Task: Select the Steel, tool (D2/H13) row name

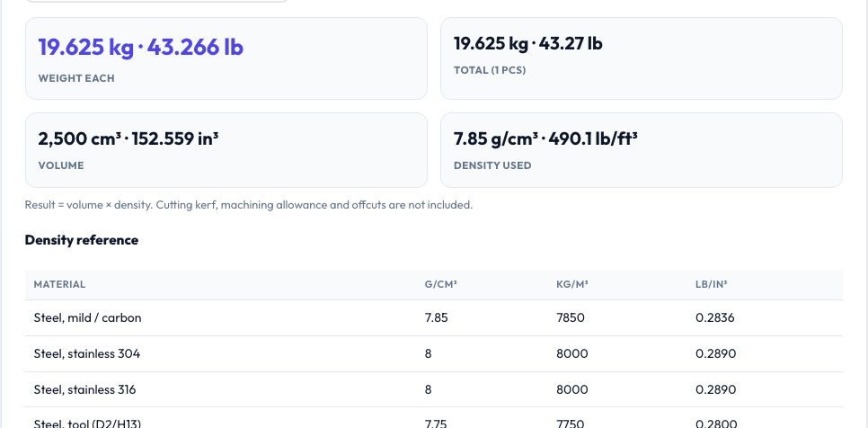Action: coord(87,424)
